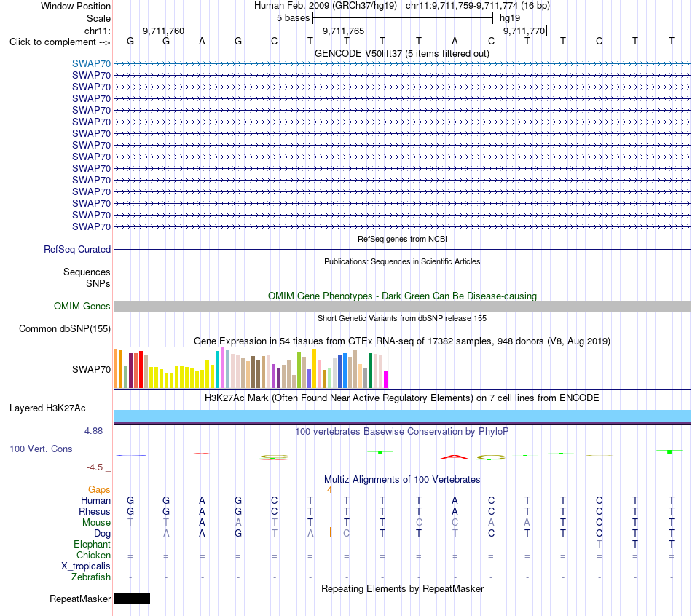Click 'Publications: Sequences in Scientific Articles' title
Image resolution: width=692 pixels, height=616 pixels.
[402, 261]
